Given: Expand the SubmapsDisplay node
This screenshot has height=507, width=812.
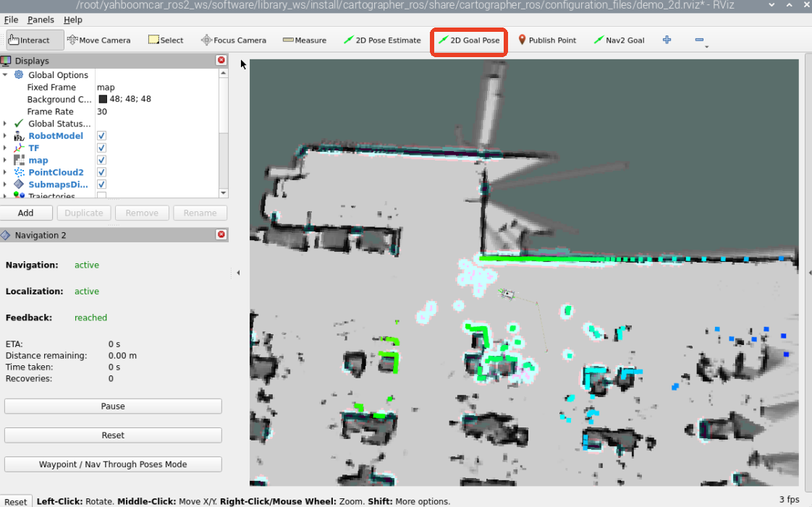Looking at the screenshot, I should point(5,184).
